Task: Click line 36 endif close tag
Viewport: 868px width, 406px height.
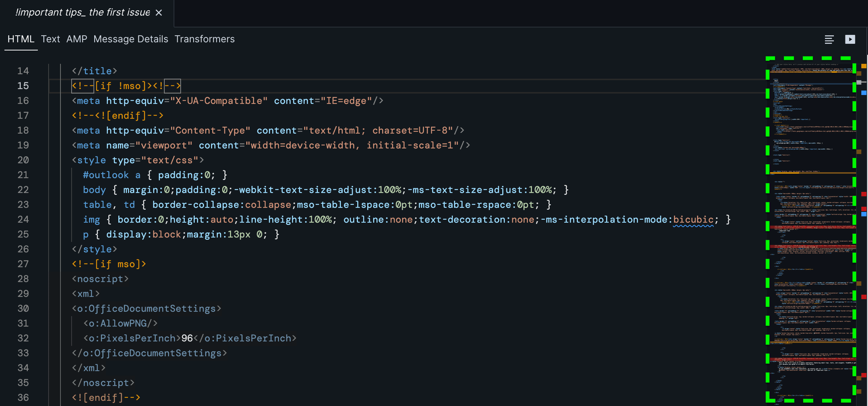Action: [x=106, y=397]
